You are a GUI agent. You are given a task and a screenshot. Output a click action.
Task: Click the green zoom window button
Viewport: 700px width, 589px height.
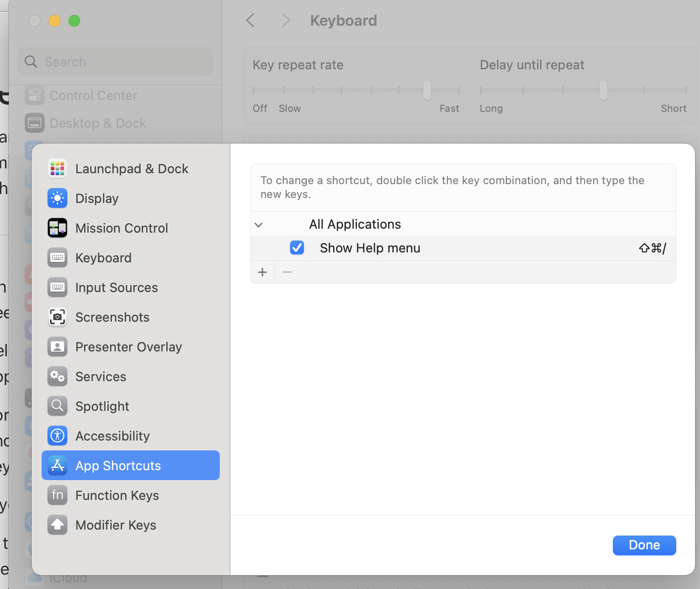pos(74,21)
